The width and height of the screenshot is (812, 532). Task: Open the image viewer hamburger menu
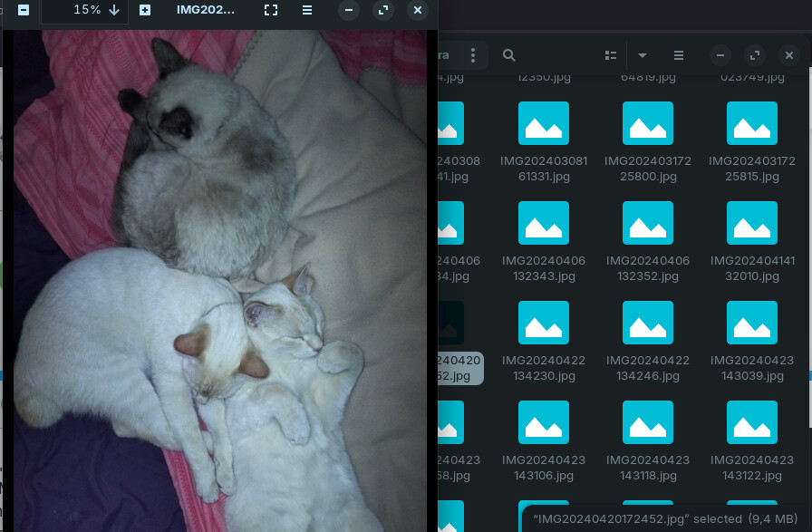[x=307, y=10]
